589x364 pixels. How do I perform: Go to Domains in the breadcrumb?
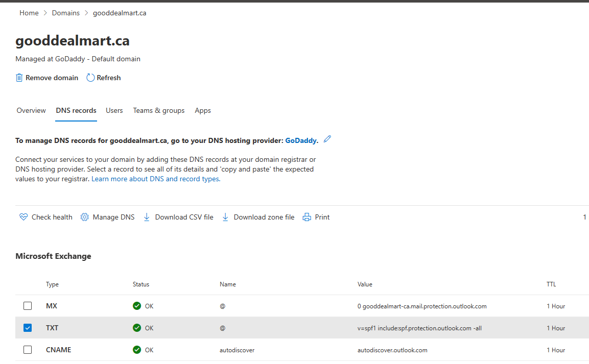[x=66, y=13]
